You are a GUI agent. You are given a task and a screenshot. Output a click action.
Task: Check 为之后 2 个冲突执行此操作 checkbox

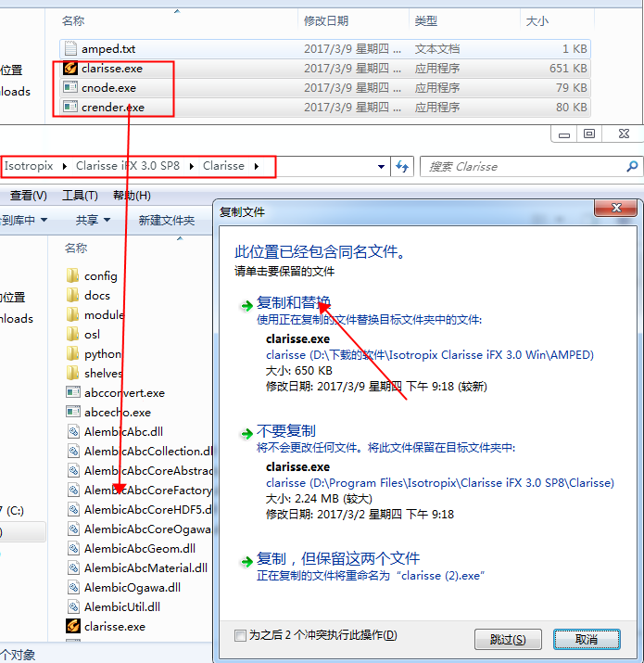pyautogui.click(x=240, y=635)
